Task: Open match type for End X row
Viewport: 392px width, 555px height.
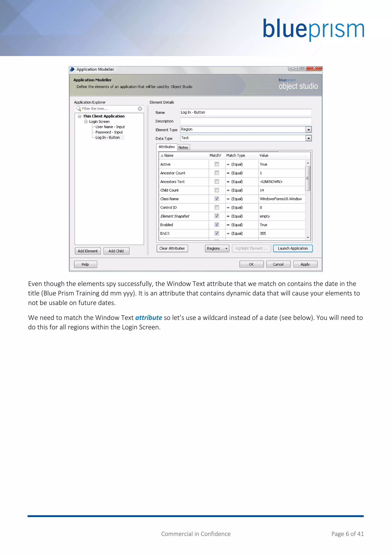Action: [242, 233]
